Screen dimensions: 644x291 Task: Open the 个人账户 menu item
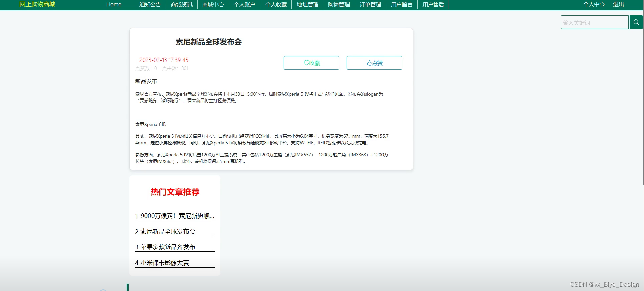coord(245,4)
